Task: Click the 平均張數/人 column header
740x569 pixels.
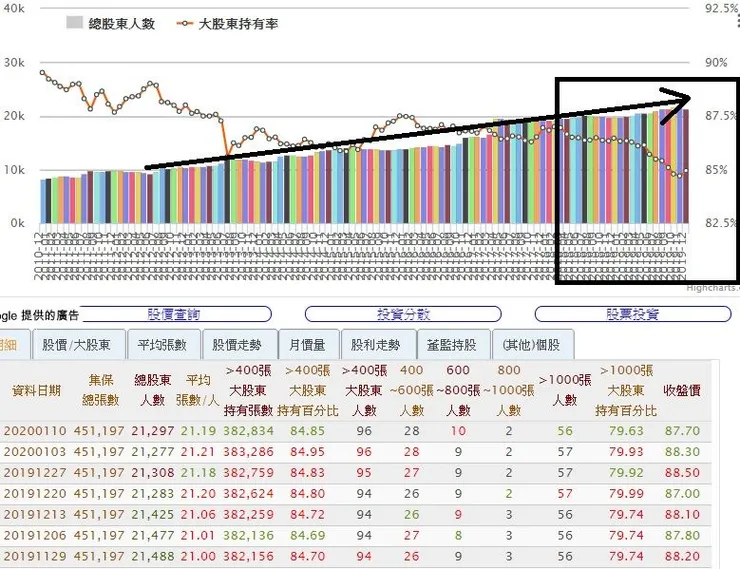Action: (x=198, y=390)
